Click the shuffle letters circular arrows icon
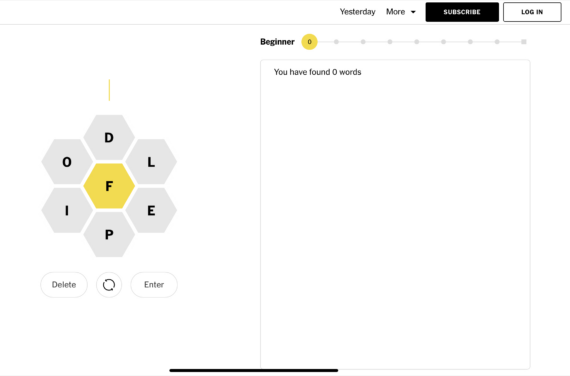 (109, 285)
